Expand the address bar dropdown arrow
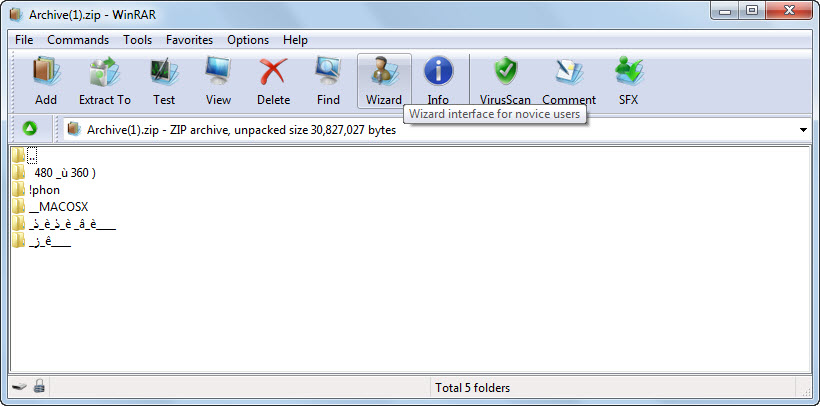Screen dimensions: 820x406 [804, 130]
